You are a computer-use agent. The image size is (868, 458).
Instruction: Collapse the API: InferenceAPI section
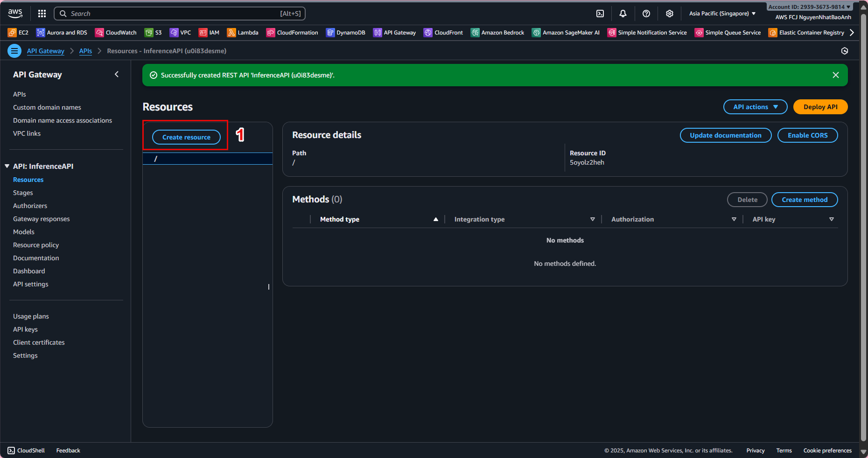tap(7, 166)
